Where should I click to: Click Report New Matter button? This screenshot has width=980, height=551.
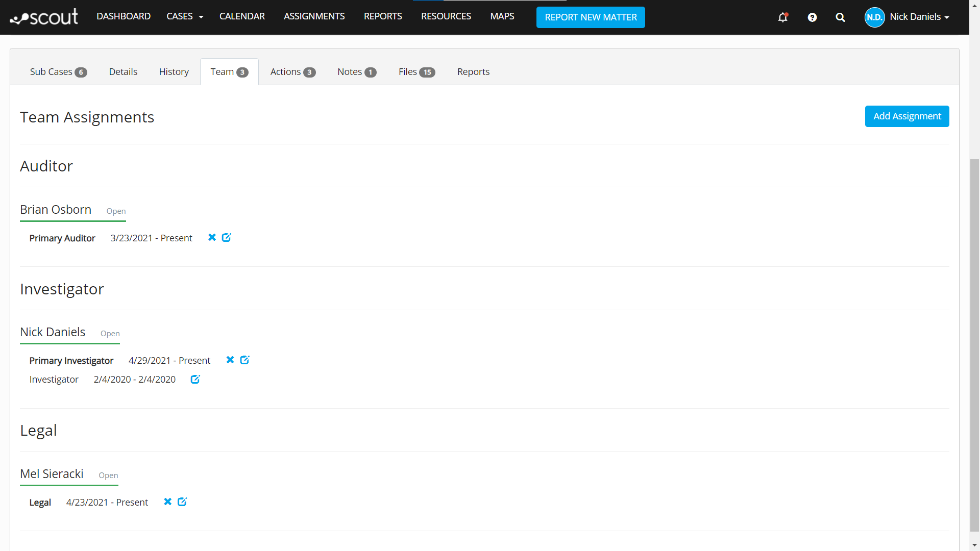(591, 17)
